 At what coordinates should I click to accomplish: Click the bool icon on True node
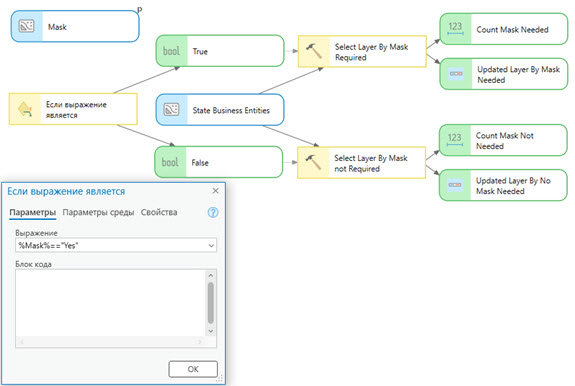(171, 51)
